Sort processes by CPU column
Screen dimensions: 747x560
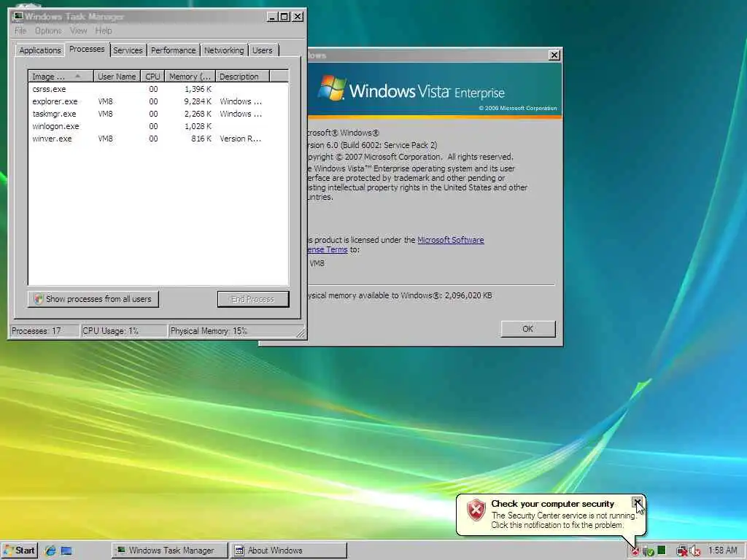pyautogui.click(x=153, y=77)
